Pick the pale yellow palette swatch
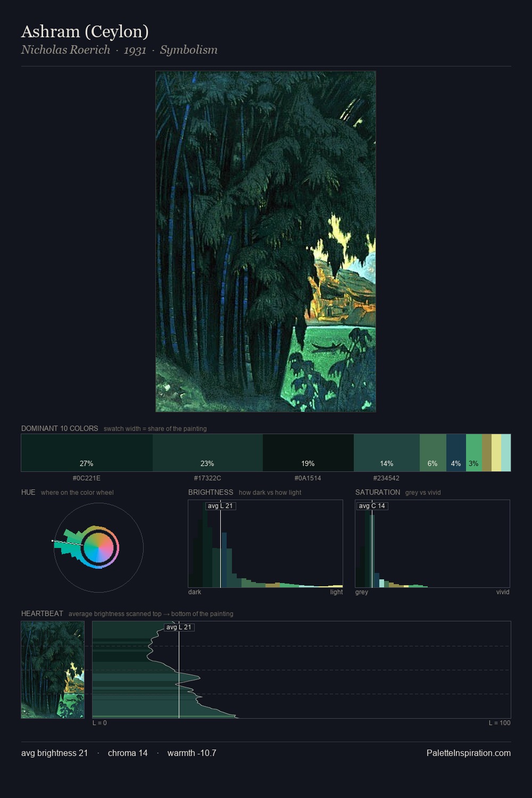Image resolution: width=532 pixels, height=798 pixels. (x=496, y=453)
